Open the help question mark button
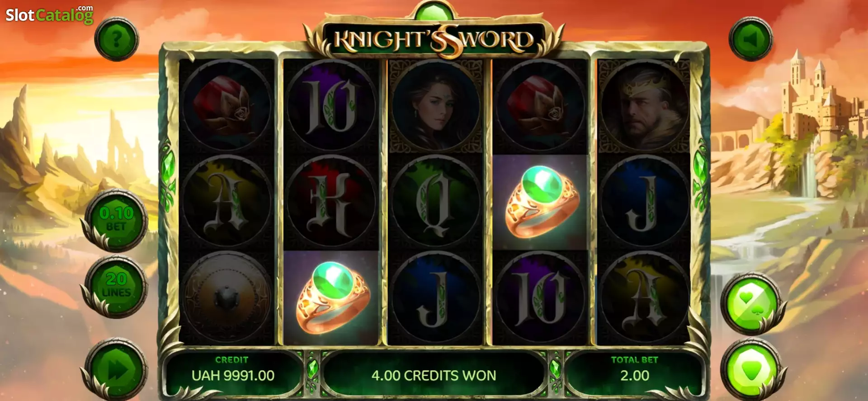Viewport: 868px width, 401px height. pos(116,39)
